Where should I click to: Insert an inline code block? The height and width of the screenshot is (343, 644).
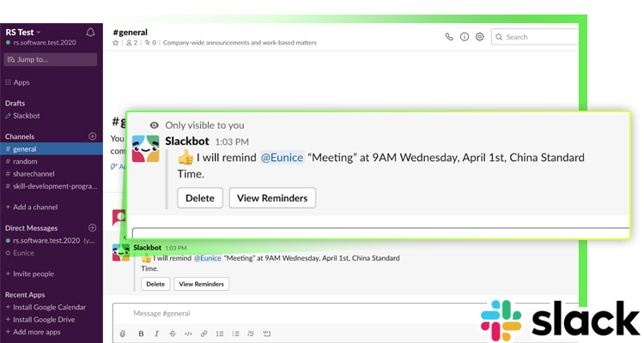[x=188, y=334]
